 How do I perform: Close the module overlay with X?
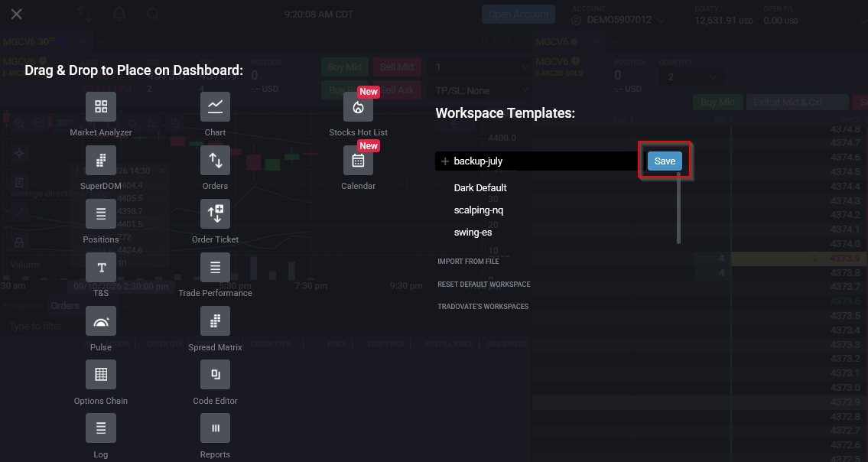[17, 14]
